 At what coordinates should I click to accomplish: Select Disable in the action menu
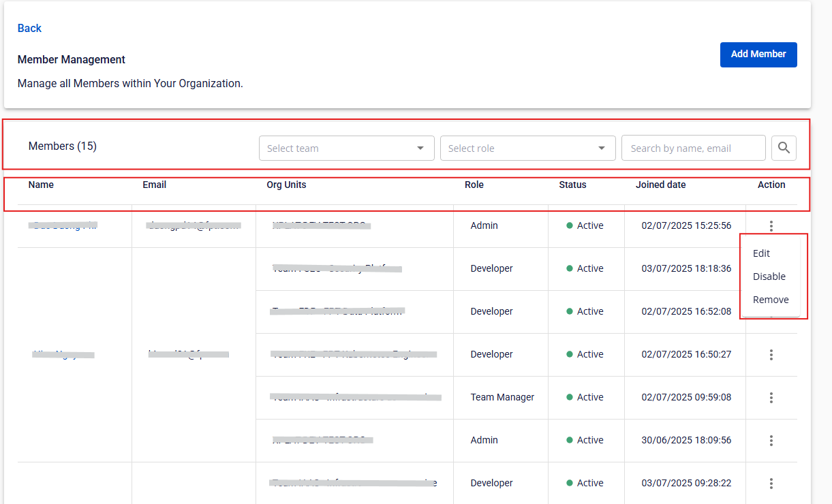[769, 277]
